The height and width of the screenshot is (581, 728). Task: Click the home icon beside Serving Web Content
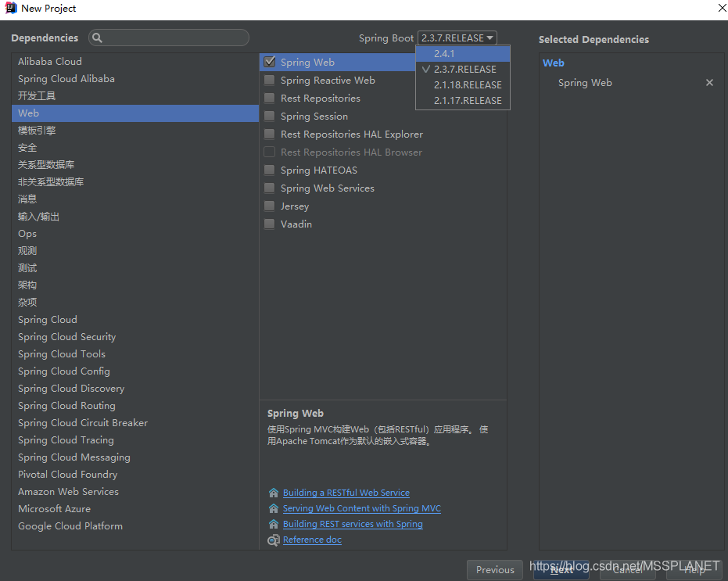[274, 508]
